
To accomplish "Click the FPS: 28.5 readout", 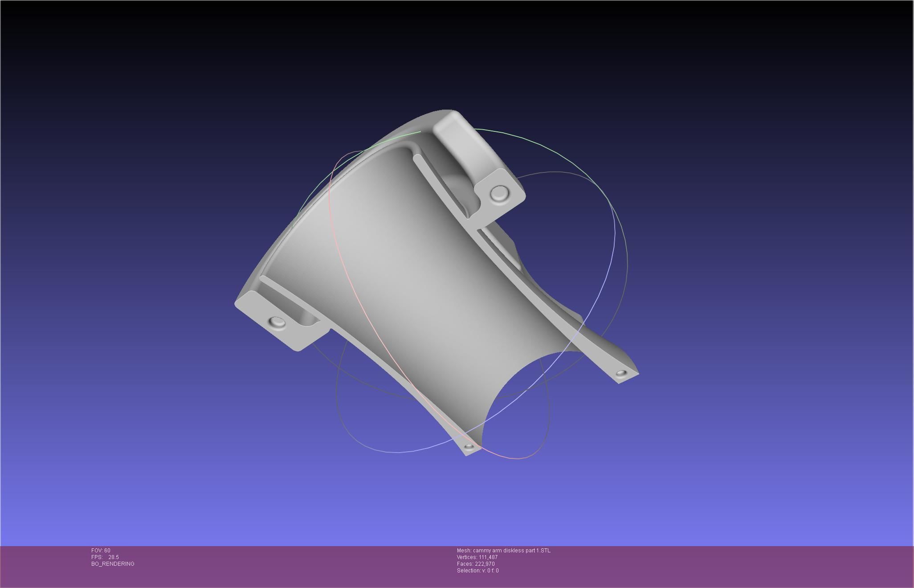I will pyautogui.click(x=105, y=557).
